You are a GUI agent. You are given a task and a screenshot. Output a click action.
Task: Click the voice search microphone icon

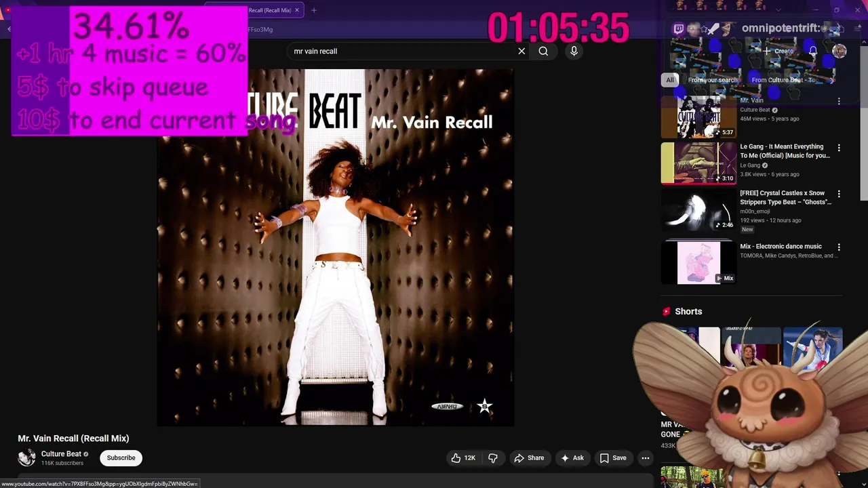coord(574,51)
